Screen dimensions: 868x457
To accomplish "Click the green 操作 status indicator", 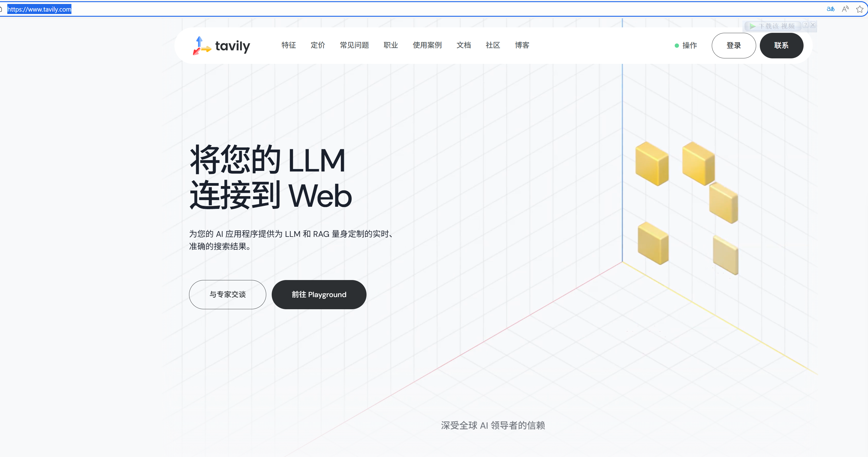I will coord(686,46).
